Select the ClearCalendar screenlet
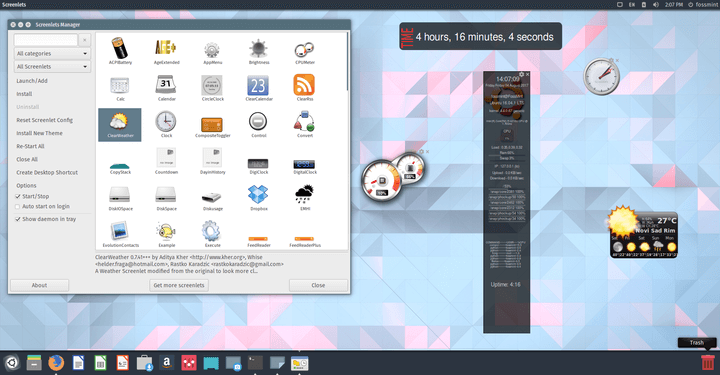Viewport: 720px width, 375px height. point(259,88)
